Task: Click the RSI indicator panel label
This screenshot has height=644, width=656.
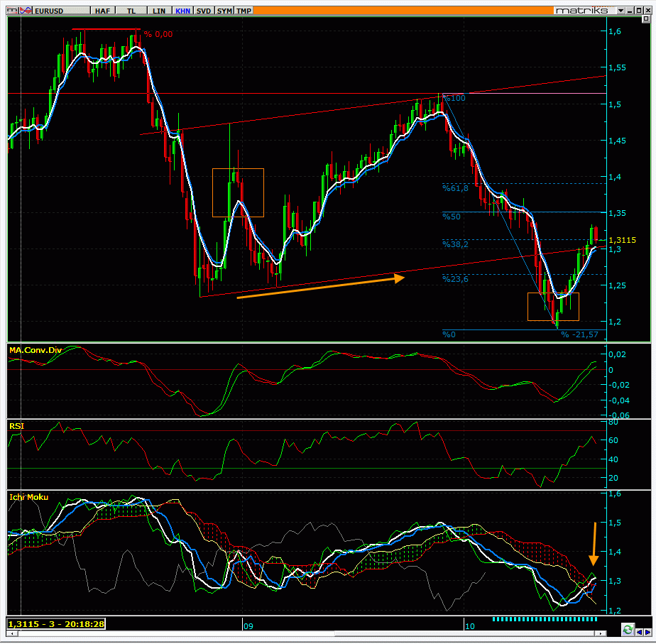Action: click(16, 425)
